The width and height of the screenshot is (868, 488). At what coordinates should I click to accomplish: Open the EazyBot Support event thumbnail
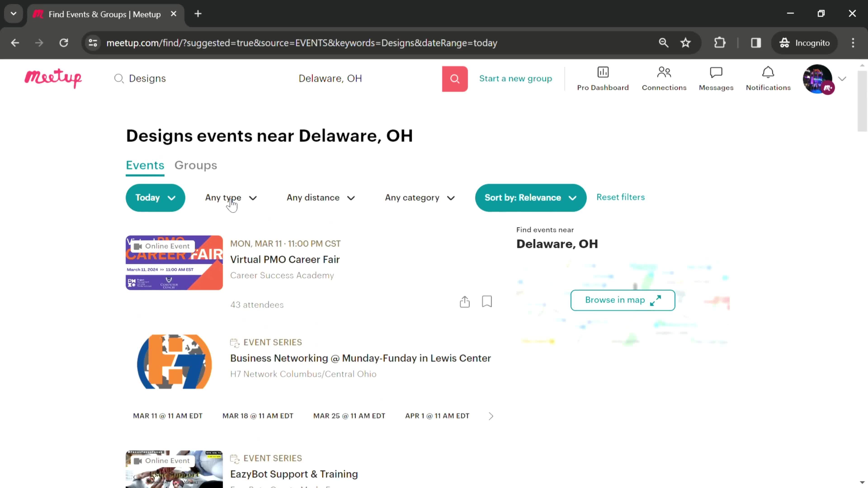(174, 469)
